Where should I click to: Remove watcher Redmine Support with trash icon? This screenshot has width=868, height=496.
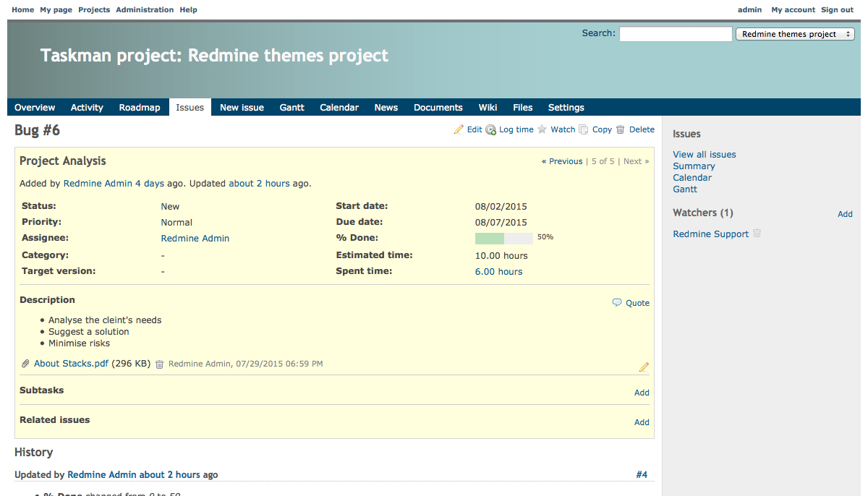[757, 234]
